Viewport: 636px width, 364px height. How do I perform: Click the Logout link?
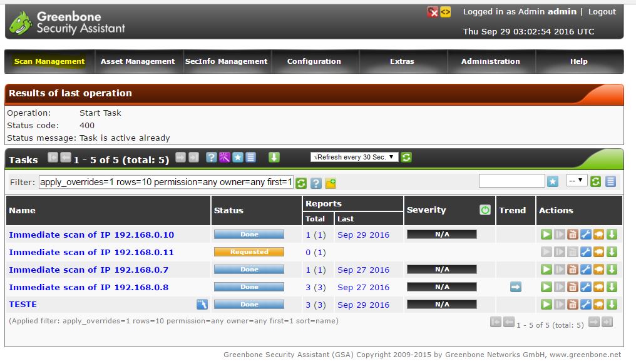point(601,11)
